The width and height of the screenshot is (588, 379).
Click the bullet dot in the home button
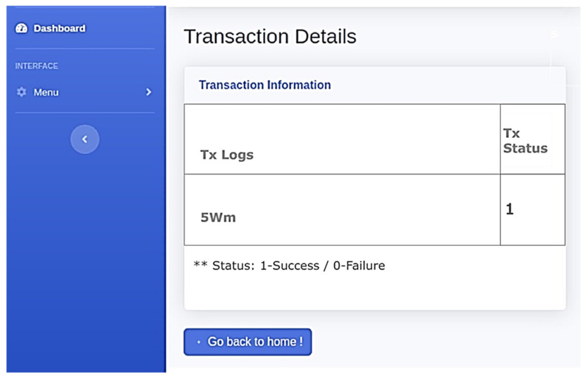[199, 342]
